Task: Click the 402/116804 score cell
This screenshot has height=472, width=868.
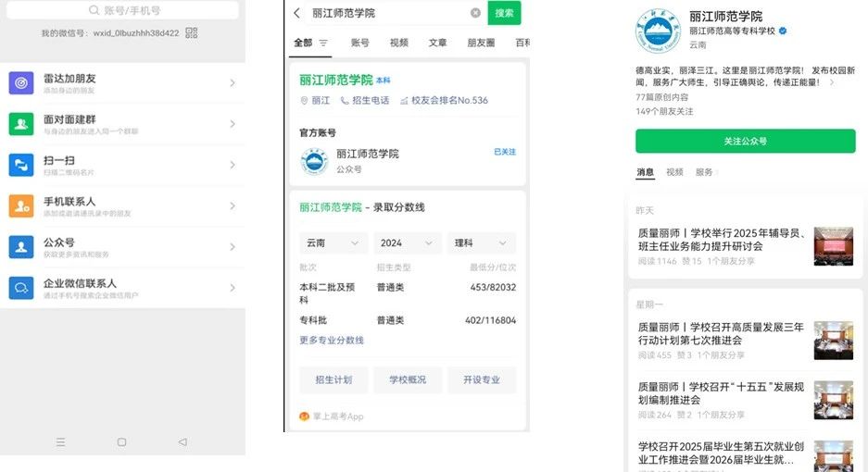Action: click(x=490, y=320)
